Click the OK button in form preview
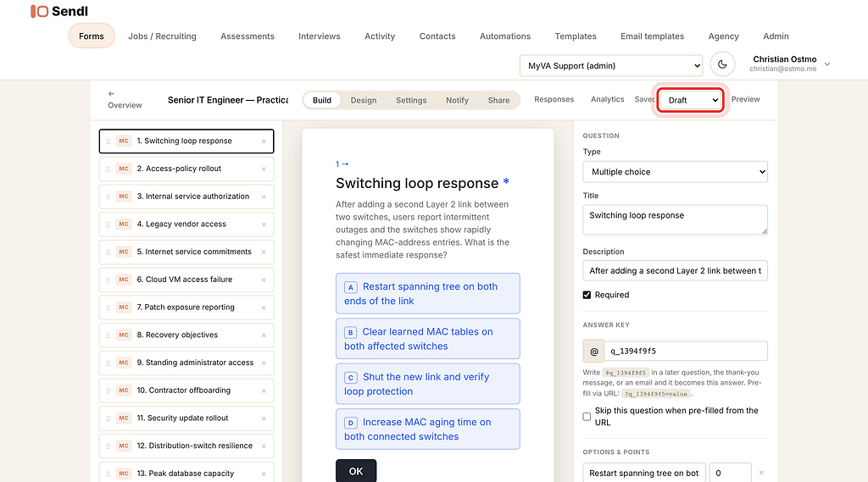Screen dimensions: 868x482 [x=356, y=471]
